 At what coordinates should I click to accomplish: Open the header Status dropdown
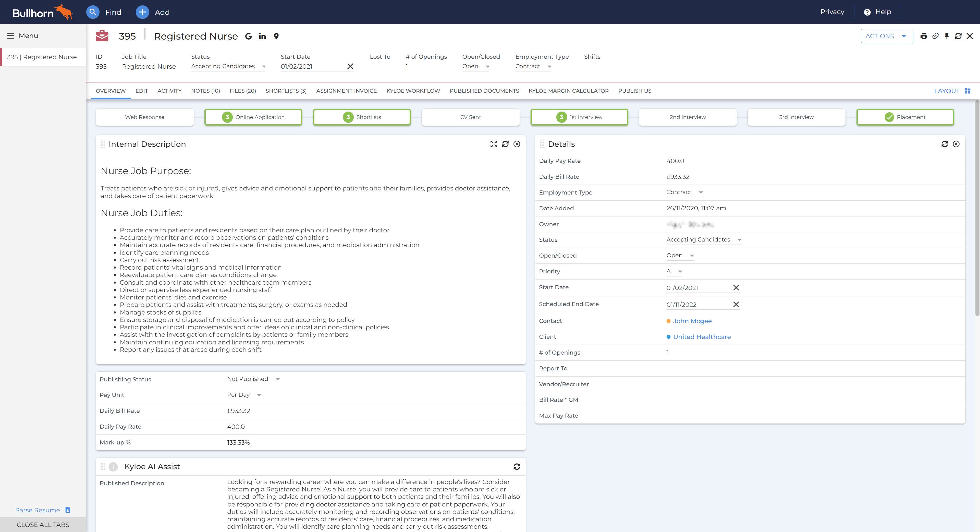pos(228,66)
